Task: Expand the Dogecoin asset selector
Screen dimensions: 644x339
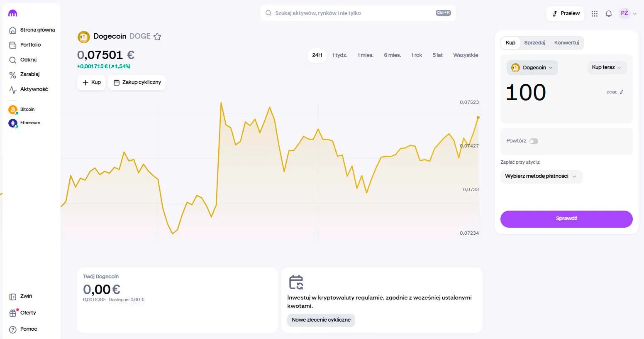Action: 532,68
